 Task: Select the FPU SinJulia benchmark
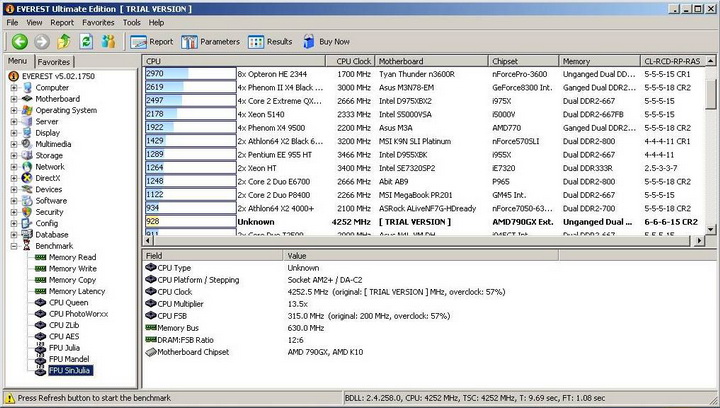(x=70, y=370)
